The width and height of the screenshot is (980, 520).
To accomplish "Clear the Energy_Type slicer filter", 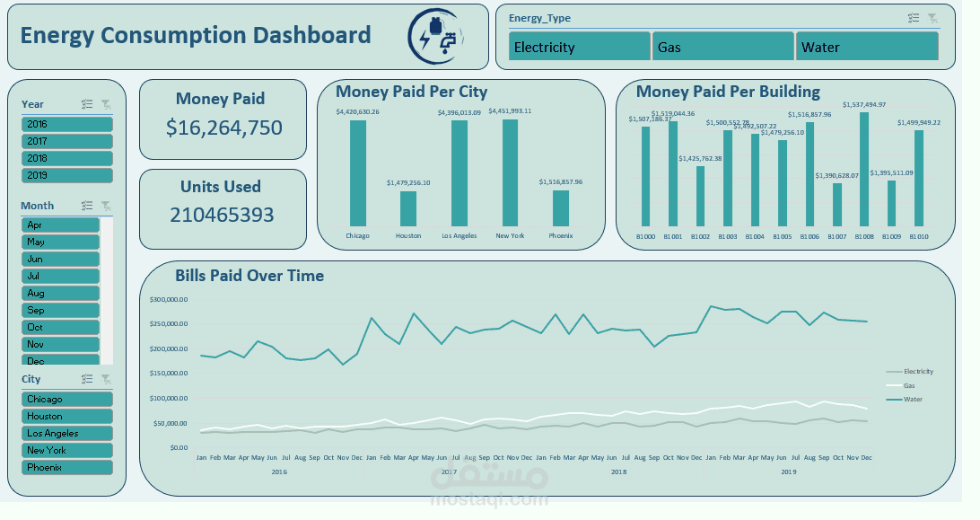I will [x=932, y=18].
